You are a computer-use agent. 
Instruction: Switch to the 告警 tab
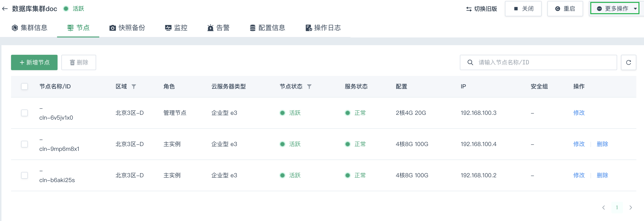pos(218,28)
